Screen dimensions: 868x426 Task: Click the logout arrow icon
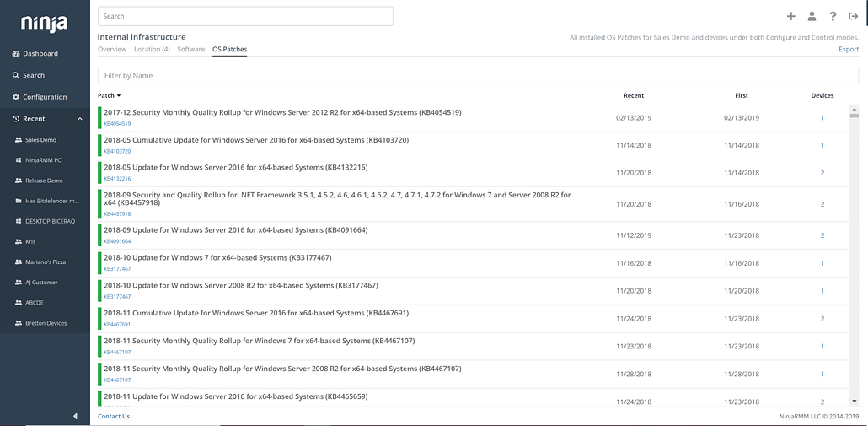click(853, 16)
